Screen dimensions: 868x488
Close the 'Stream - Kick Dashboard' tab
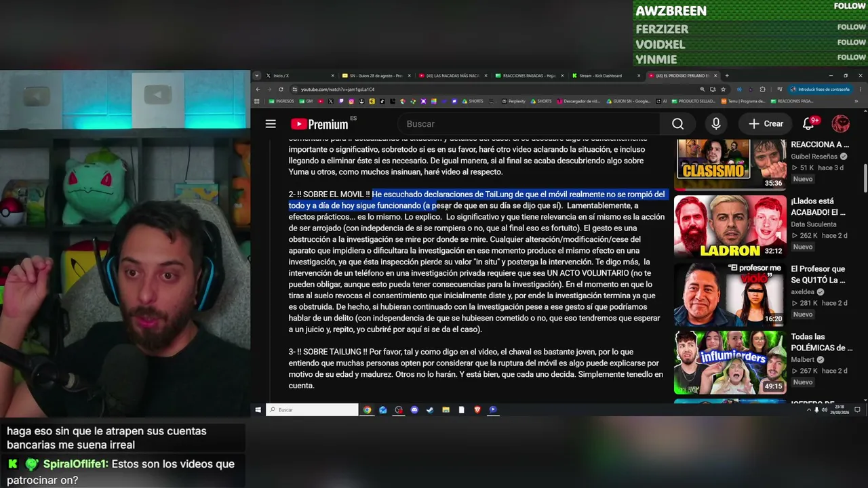click(639, 76)
